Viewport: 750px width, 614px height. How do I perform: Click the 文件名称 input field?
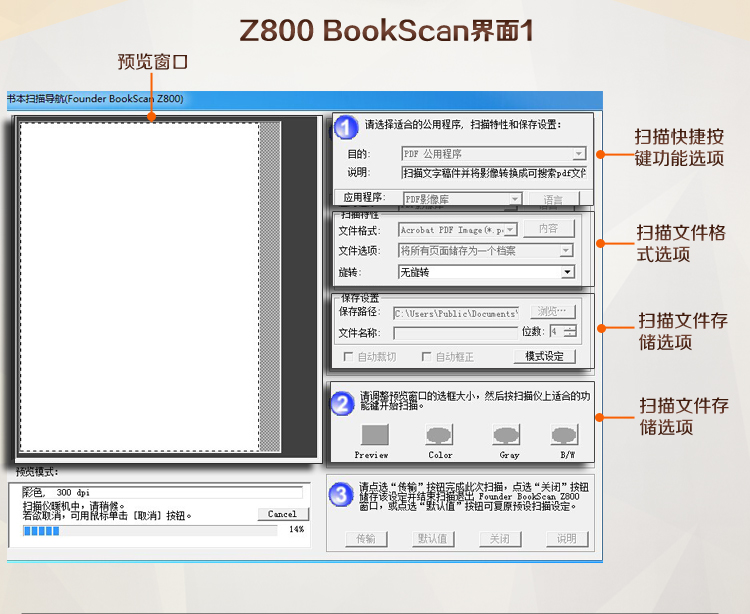pyautogui.click(x=455, y=332)
